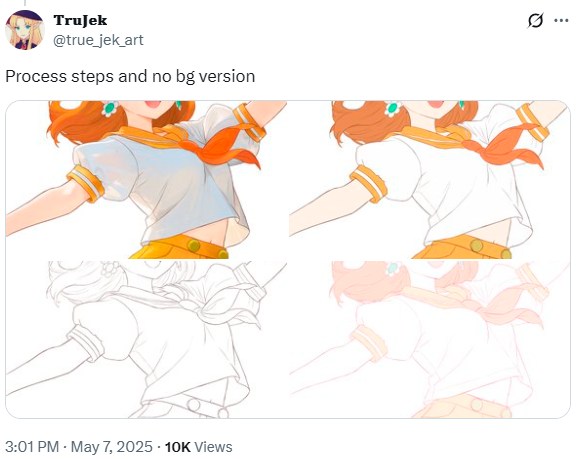
Task: Open the Grok explain-post icon
Action: 535,20
